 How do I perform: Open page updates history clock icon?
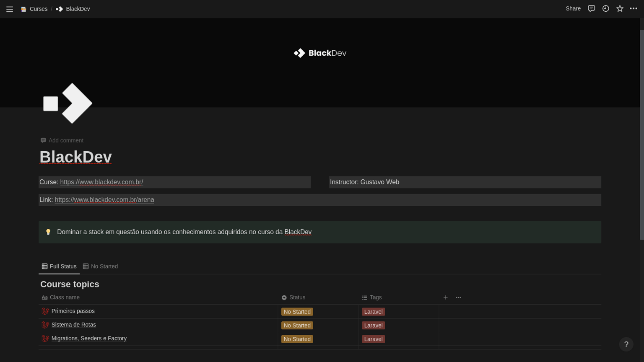[605, 8]
